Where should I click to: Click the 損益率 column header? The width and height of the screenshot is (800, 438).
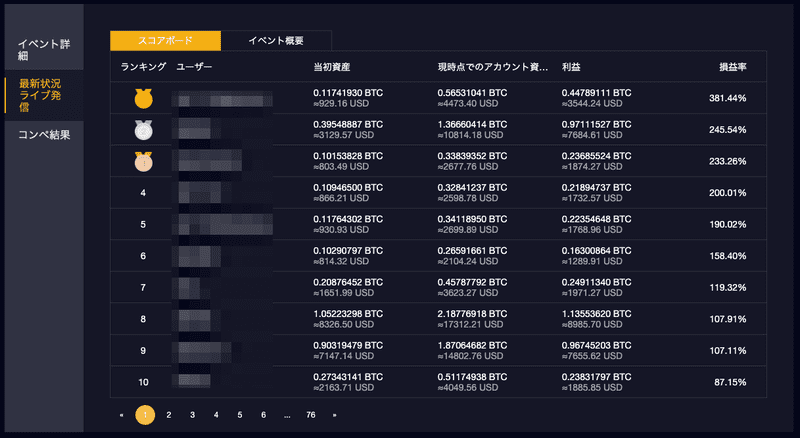pos(733,67)
